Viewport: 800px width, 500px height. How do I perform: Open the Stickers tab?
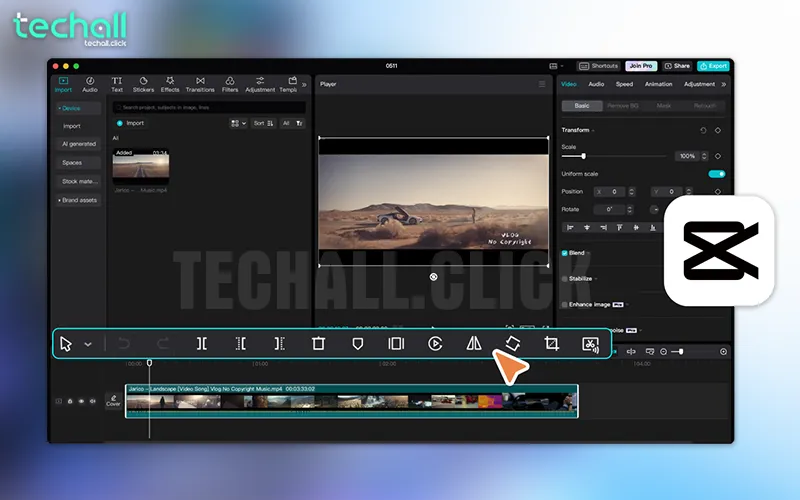[143, 85]
